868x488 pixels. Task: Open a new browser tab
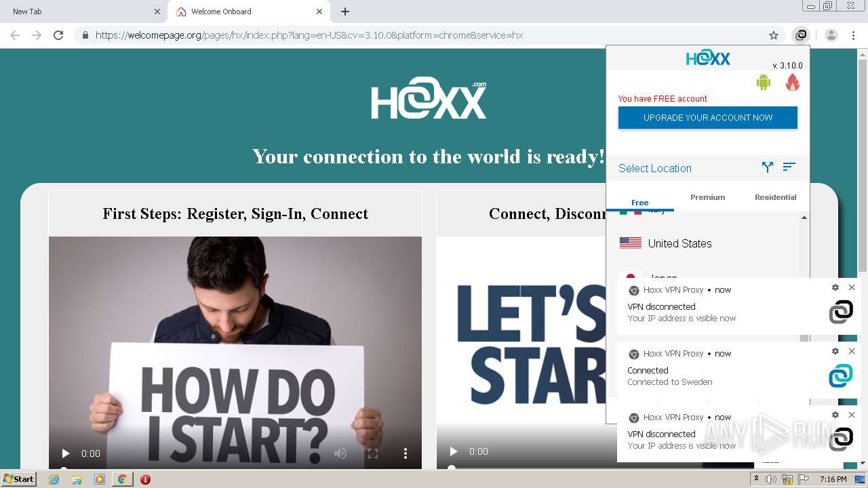pyautogui.click(x=345, y=12)
